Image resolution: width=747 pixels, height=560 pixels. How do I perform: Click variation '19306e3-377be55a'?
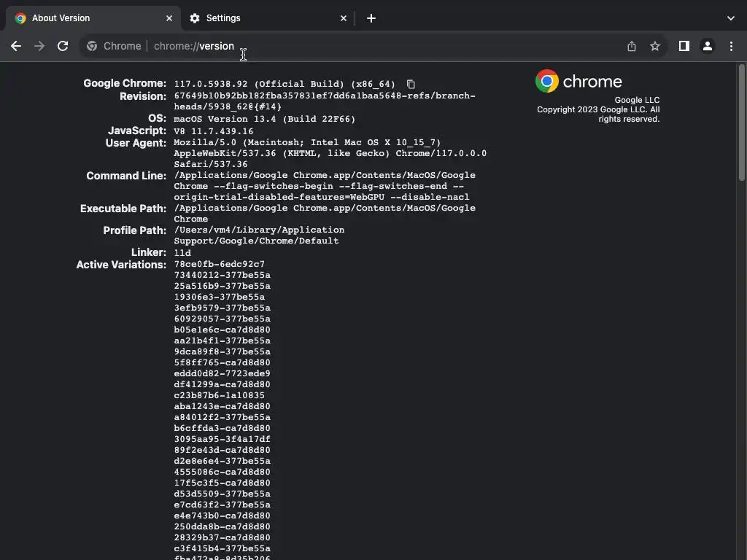coord(219,297)
